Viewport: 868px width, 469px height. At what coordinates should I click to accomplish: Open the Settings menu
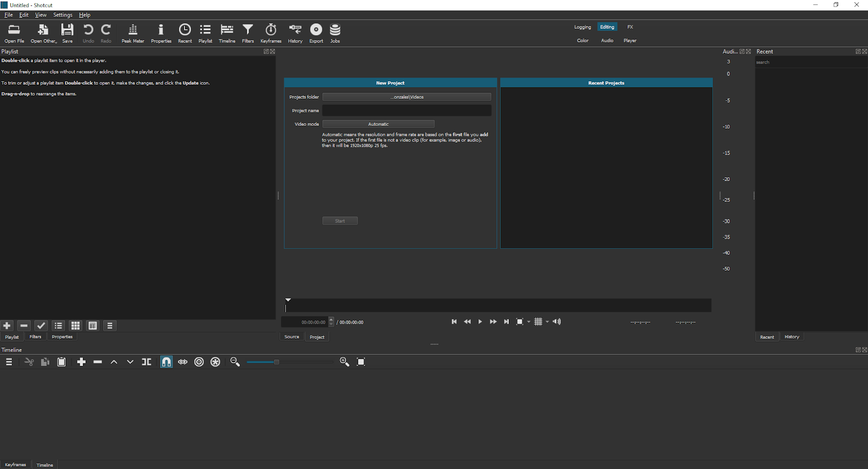(x=63, y=15)
